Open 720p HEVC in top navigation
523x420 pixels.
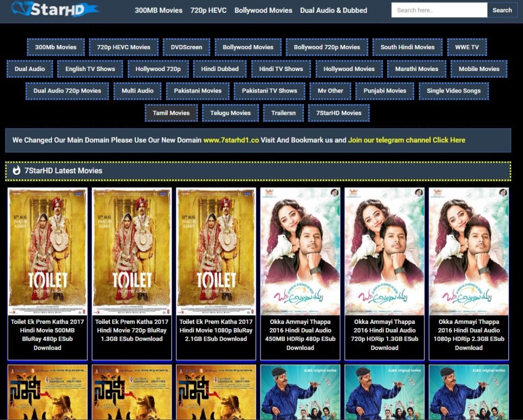(208, 10)
